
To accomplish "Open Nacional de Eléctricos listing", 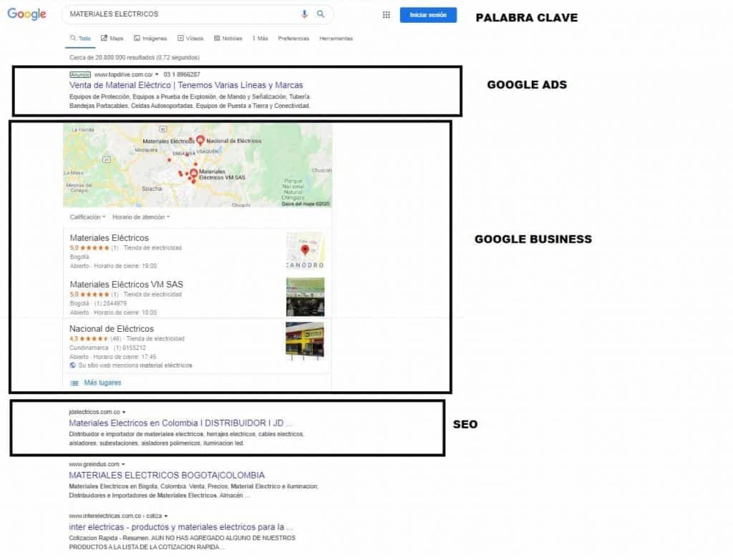I will point(111,328).
